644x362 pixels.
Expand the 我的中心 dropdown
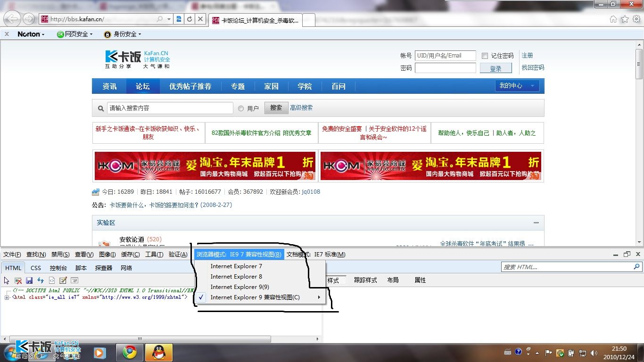(x=517, y=86)
